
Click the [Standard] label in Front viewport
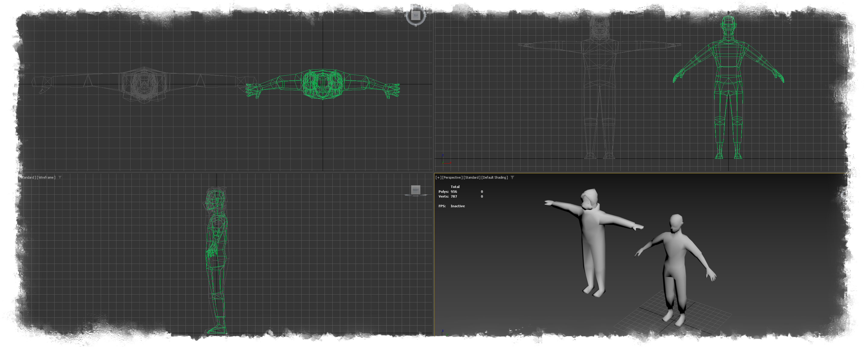point(463,3)
